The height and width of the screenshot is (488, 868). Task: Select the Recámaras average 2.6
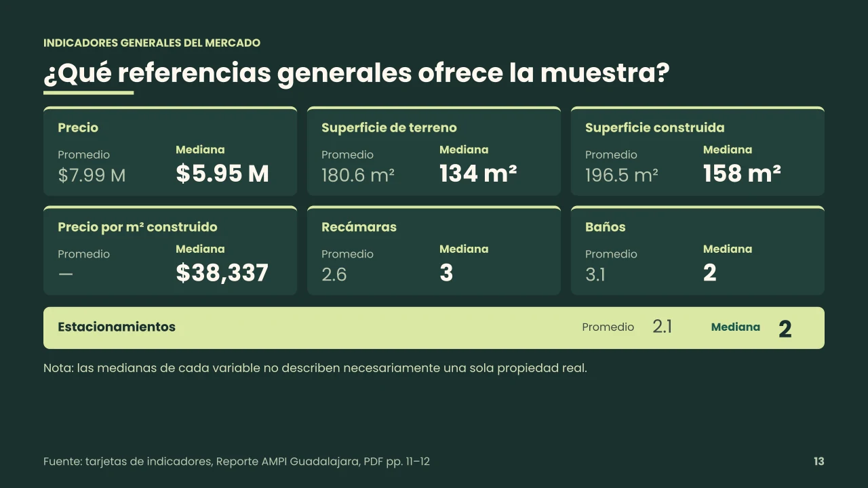(x=334, y=274)
